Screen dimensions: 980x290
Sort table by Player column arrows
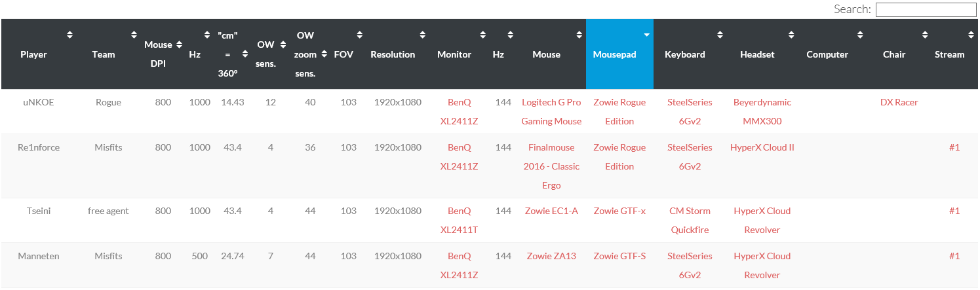[70, 35]
